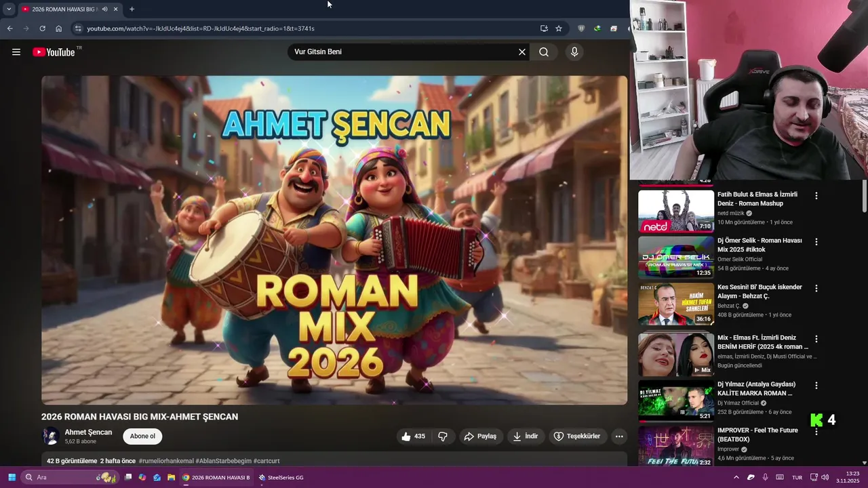Image resolution: width=868 pixels, height=488 pixels.
Task: Open Windows Start menu
Action: pos(12,477)
